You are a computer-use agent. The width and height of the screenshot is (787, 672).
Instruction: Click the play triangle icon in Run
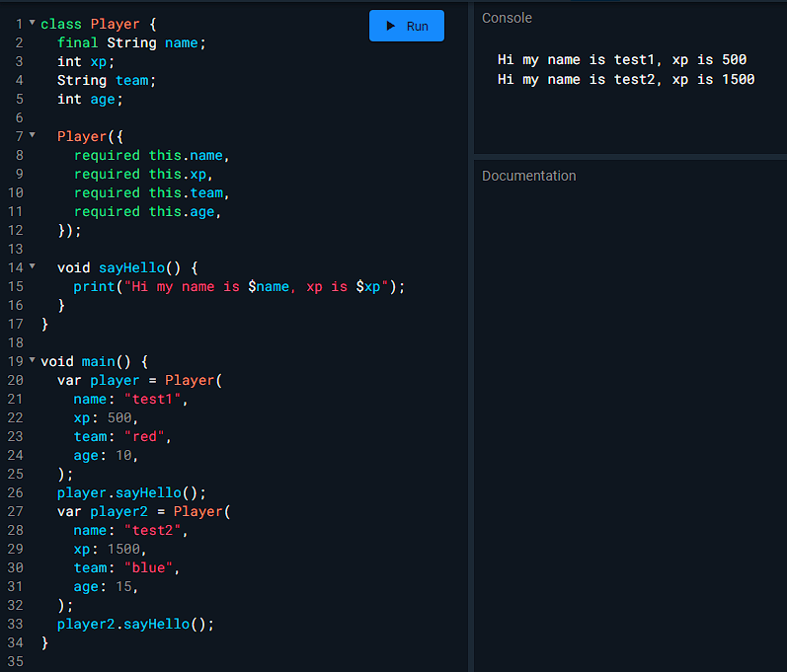pos(390,26)
